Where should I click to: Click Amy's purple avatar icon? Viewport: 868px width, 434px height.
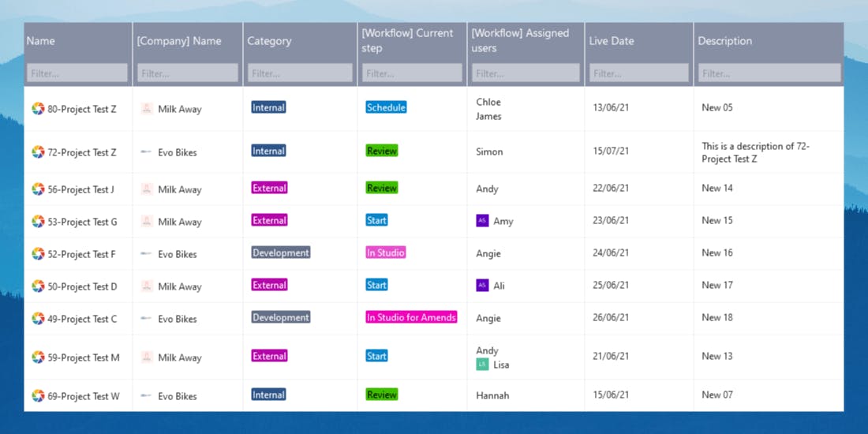(x=482, y=220)
